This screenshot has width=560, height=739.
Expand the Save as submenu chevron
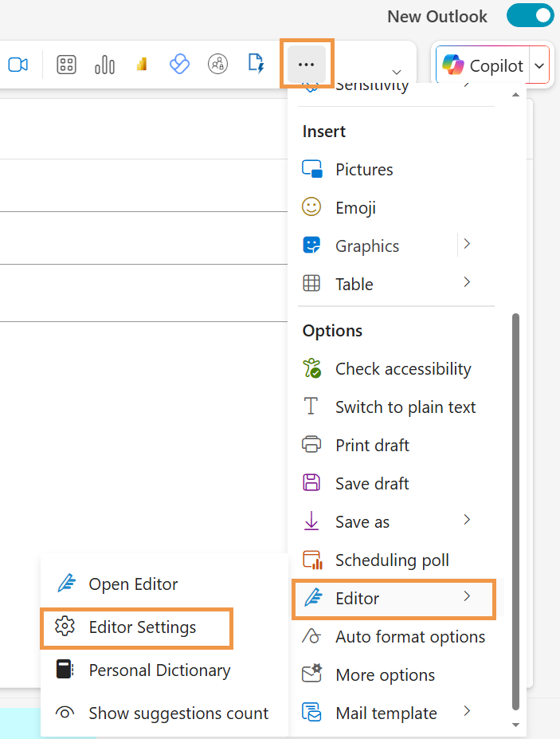tap(467, 520)
